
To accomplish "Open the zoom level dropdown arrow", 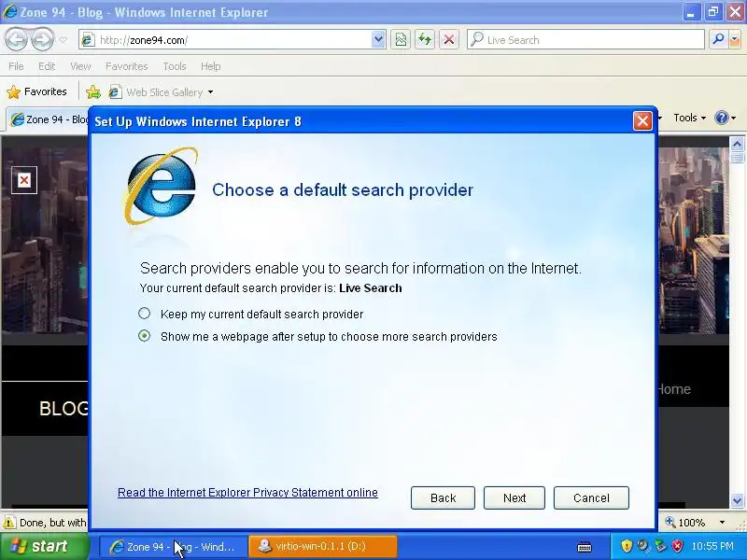I will click(x=722, y=523).
